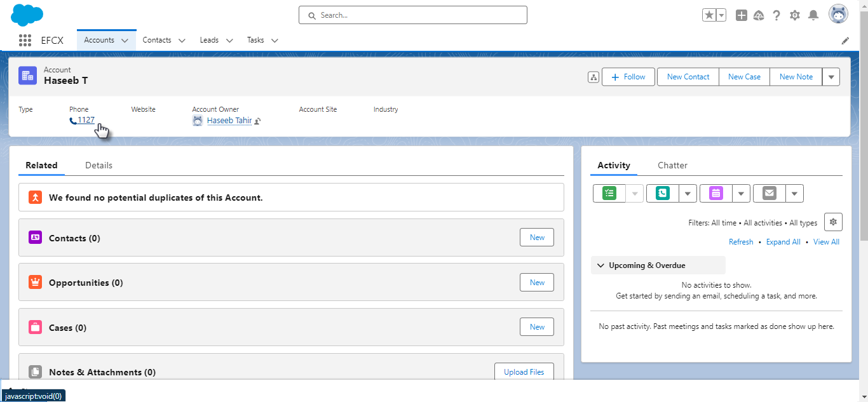Click the New Event calendar icon
The height and width of the screenshot is (402, 868).
[x=716, y=194]
